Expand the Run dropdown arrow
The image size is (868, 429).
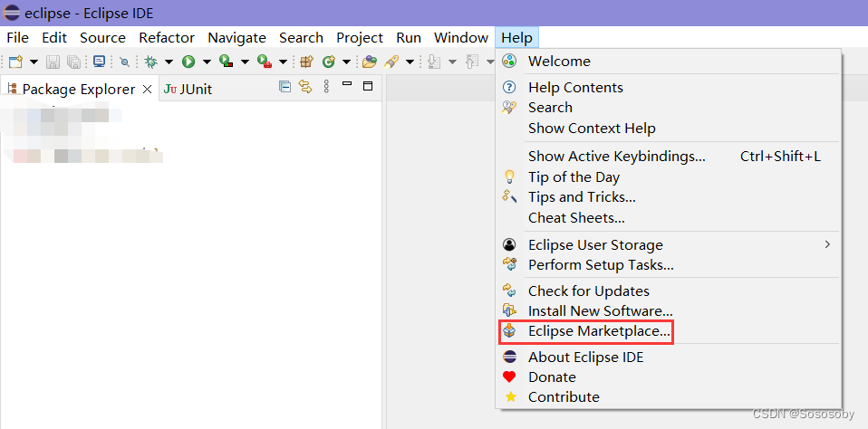[x=207, y=62]
